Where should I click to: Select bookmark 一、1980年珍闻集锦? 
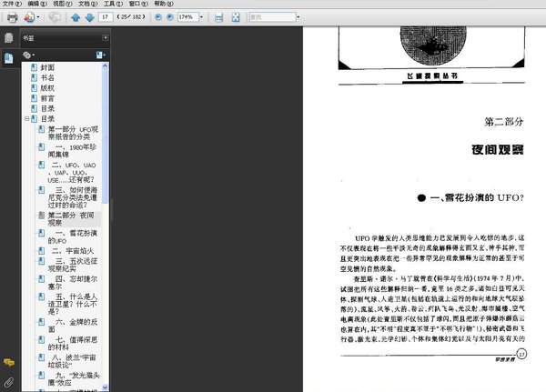pos(72,151)
